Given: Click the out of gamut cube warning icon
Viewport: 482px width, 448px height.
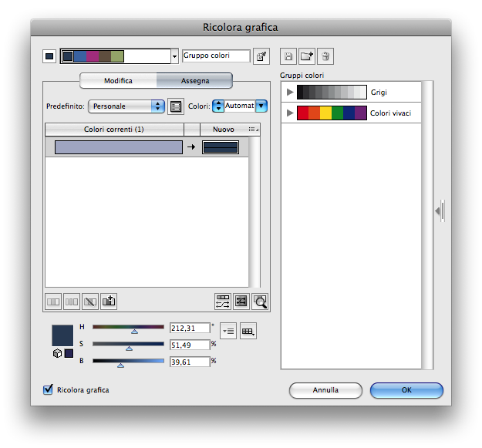Looking at the screenshot, I should 58,353.
